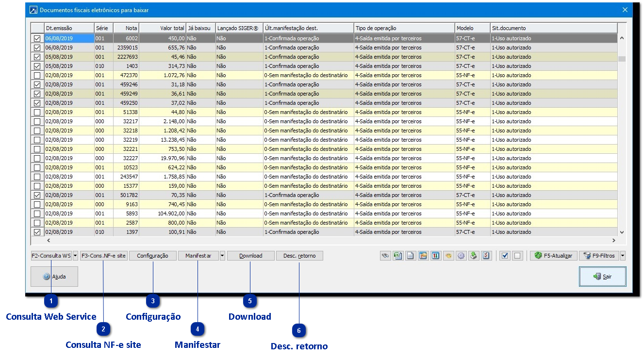Click the horizontal scrollbar right arrow
This screenshot has width=644, height=360.
pyautogui.click(x=613, y=240)
